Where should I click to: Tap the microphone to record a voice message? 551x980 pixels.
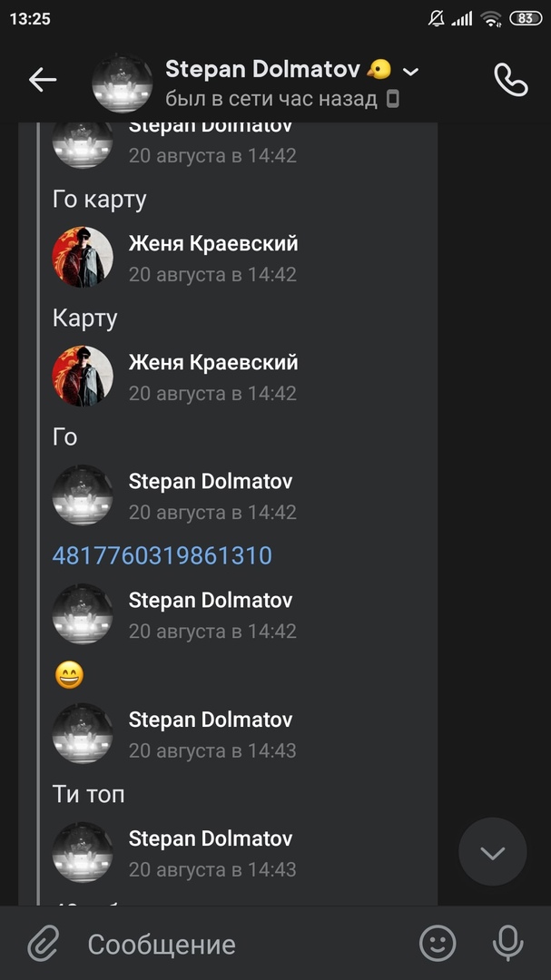pos(507,943)
